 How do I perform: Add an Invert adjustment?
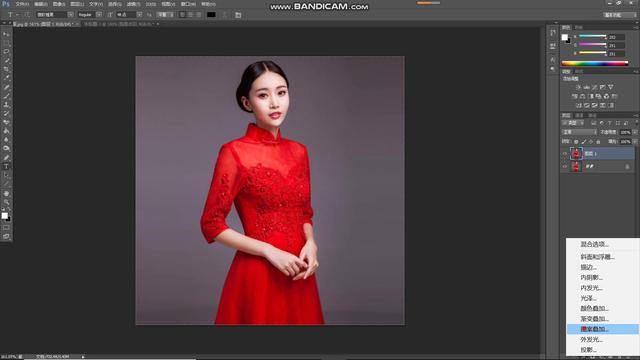tap(578, 105)
